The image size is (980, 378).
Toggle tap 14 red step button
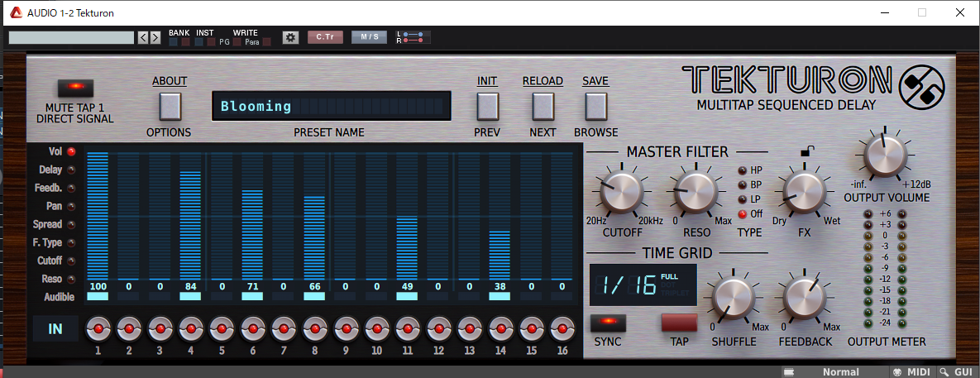pyautogui.click(x=500, y=328)
